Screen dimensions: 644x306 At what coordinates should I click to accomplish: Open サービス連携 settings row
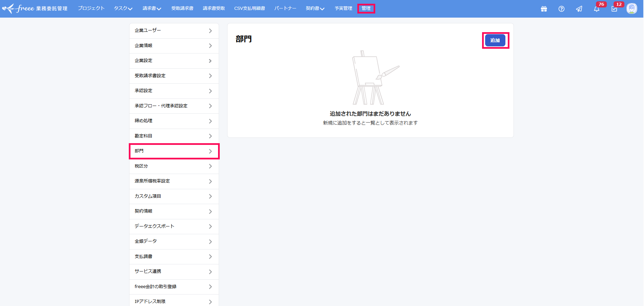point(174,272)
